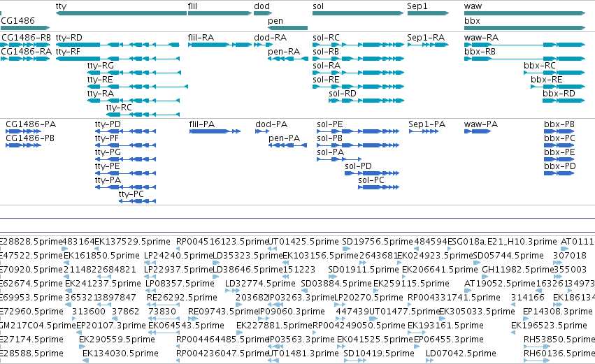Pick the bbx-RE transcript label
Viewport: 595px width, 364px height.
pyautogui.click(x=547, y=79)
